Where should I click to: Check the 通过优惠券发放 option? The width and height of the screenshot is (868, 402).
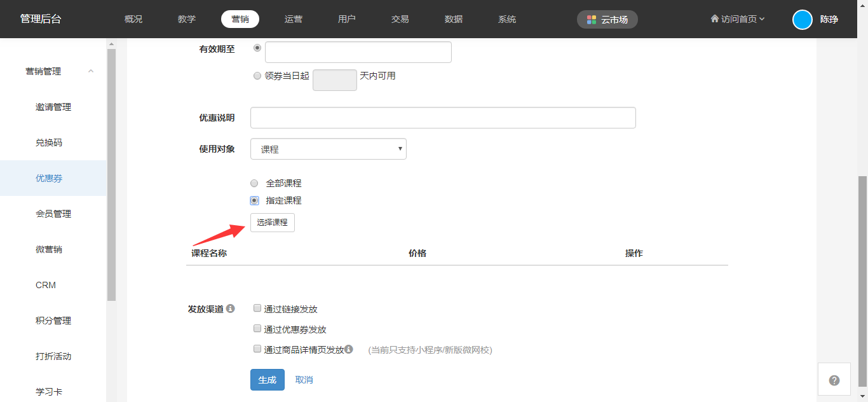pyautogui.click(x=257, y=329)
